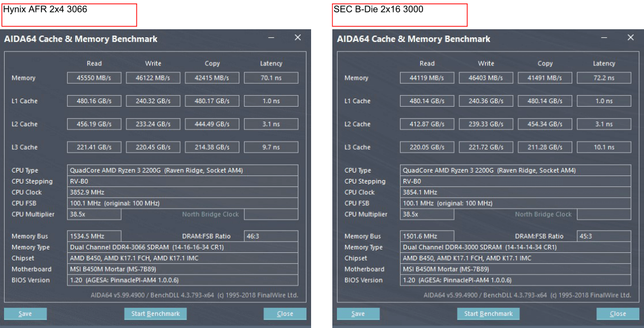Click Memory Bus field showing 1501.6 MHz

(x=427, y=236)
